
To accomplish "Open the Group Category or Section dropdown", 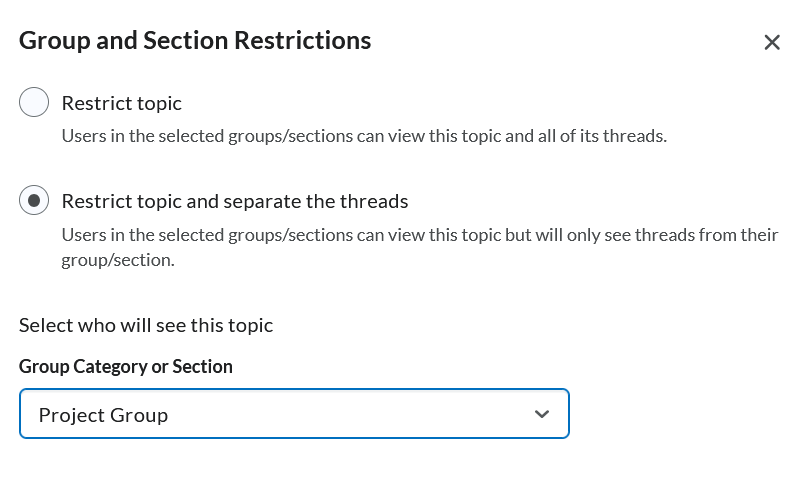I will 294,414.
